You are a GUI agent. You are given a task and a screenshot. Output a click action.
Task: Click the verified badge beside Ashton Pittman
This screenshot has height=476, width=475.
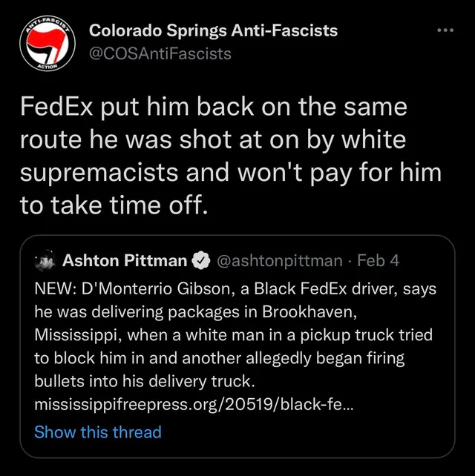click(x=200, y=260)
